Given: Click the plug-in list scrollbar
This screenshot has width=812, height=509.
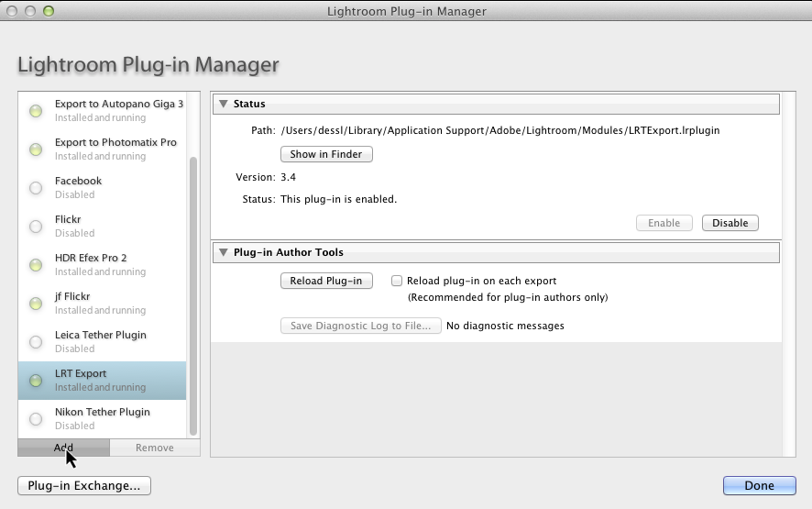Looking at the screenshot, I should tap(193, 295).
